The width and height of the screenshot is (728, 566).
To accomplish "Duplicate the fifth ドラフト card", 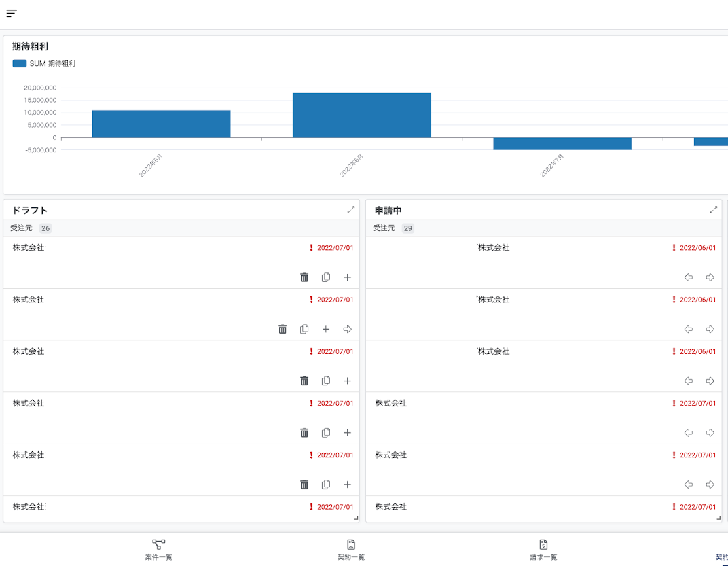I will pyautogui.click(x=326, y=484).
